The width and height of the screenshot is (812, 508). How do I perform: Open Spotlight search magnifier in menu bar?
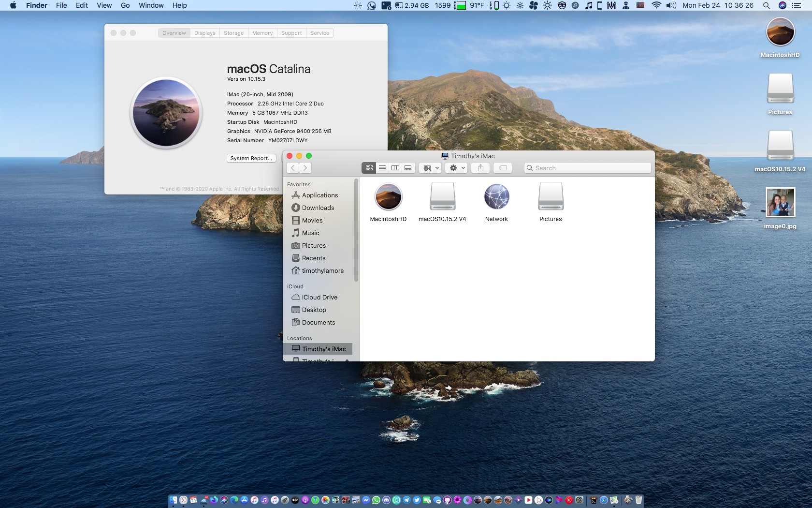tap(766, 5)
